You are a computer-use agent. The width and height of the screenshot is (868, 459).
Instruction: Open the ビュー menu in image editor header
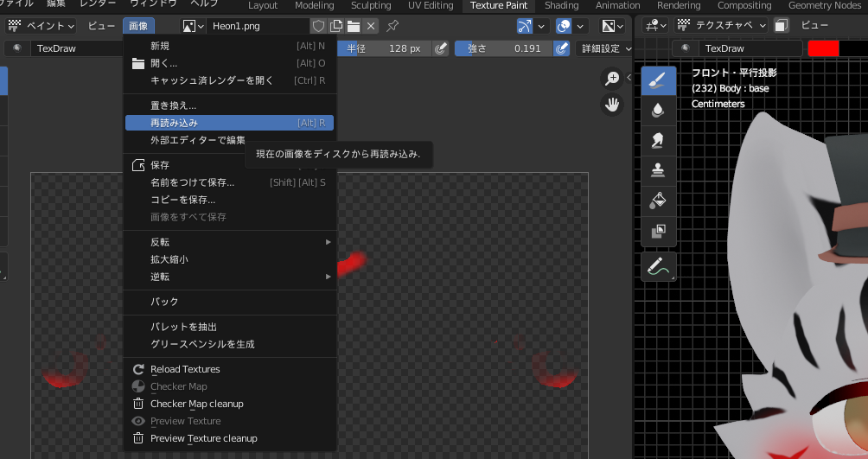pos(101,26)
